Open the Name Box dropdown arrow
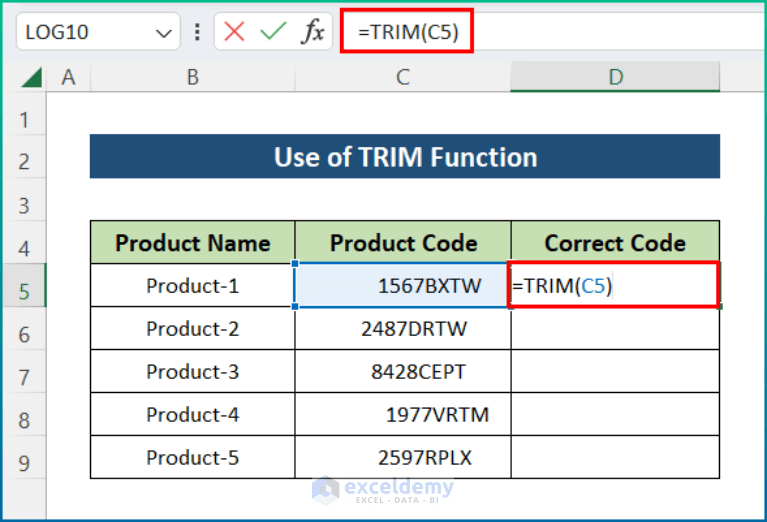The image size is (767, 522). [x=163, y=33]
